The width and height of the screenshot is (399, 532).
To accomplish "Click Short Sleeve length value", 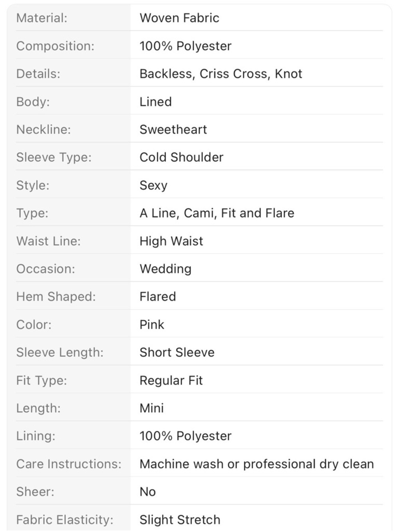I will point(177,352).
